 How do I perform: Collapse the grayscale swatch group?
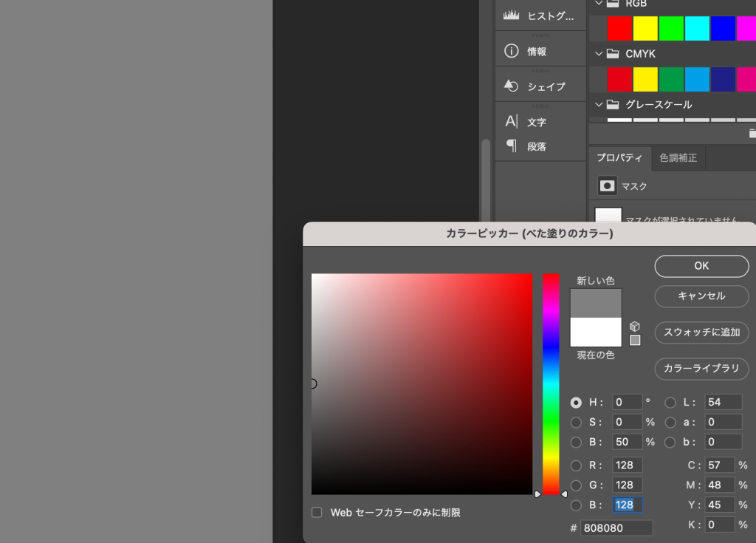coord(599,105)
